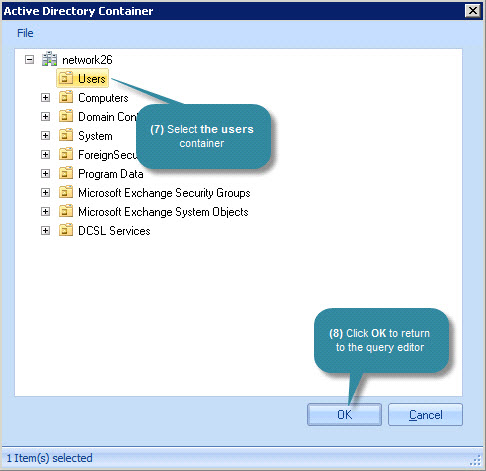Close the Active Directory Container dialog
Image resolution: width=486 pixels, height=471 pixels.
(x=473, y=11)
